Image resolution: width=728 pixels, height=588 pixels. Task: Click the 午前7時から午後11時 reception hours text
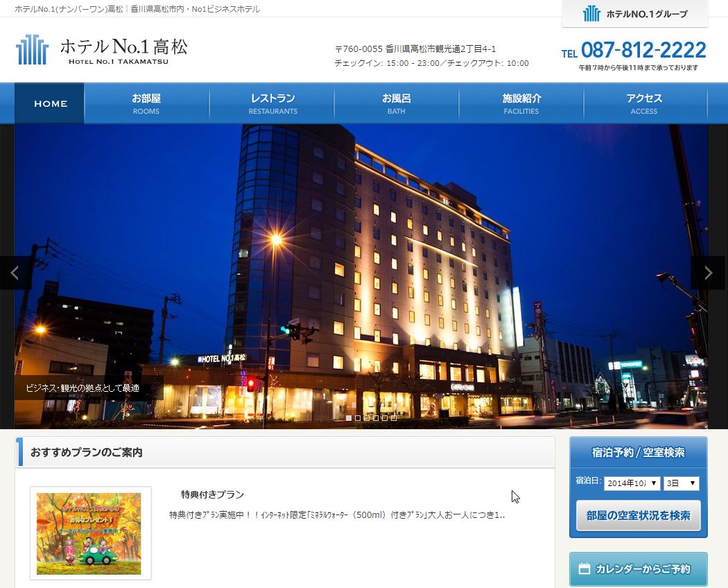pyautogui.click(x=639, y=68)
